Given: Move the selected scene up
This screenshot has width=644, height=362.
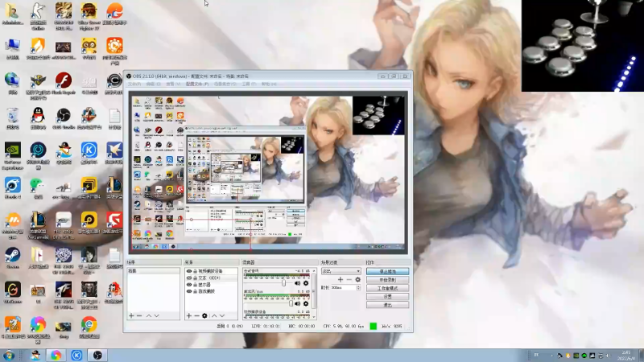Looking at the screenshot, I should pyautogui.click(x=149, y=315).
